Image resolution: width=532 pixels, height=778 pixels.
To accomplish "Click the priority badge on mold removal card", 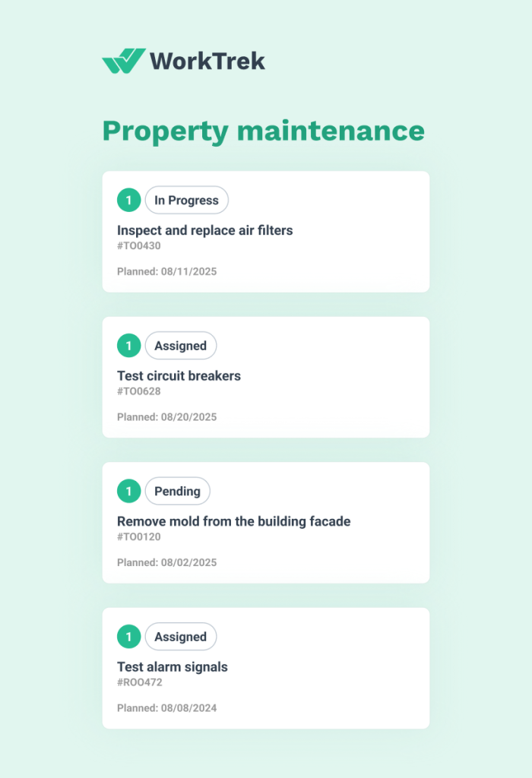I will [x=128, y=492].
